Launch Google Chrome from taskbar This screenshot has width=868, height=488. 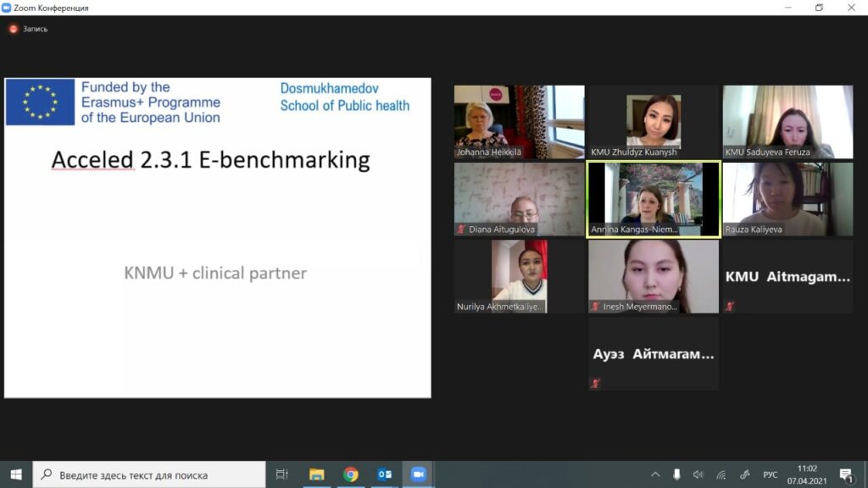click(351, 474)
